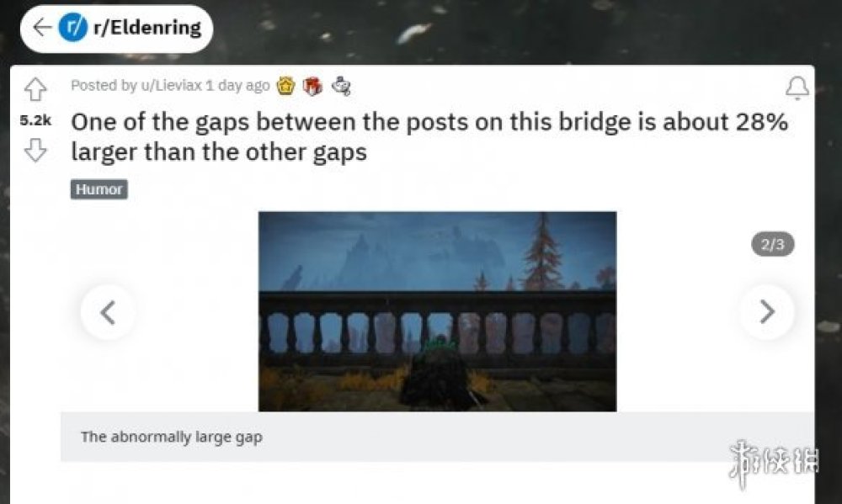Click the 2/3 image counter badge
Image resolution: width=842 pixels, height=504 pixels.
pyautogui.click(x=772, y=245)
